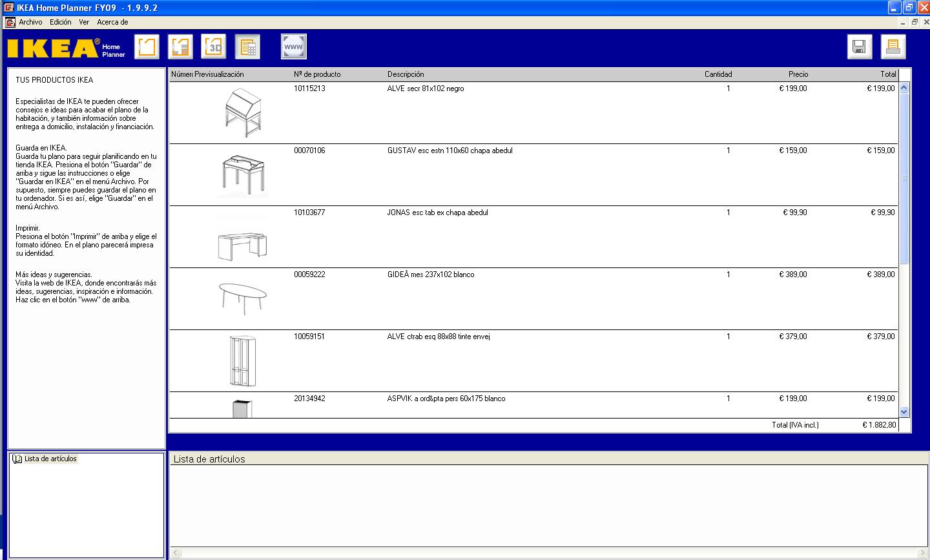
Task: Click the ASPVIK cabinet thumbnail
Action: point(242,408)
